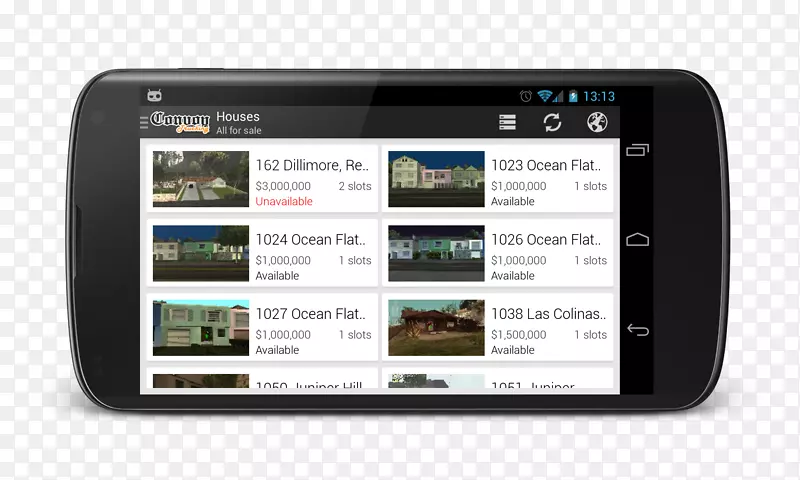800x480 pixels.
Task: Tap the CyanogenMod notification icon in status bar
Action: (x=154, y=95)
